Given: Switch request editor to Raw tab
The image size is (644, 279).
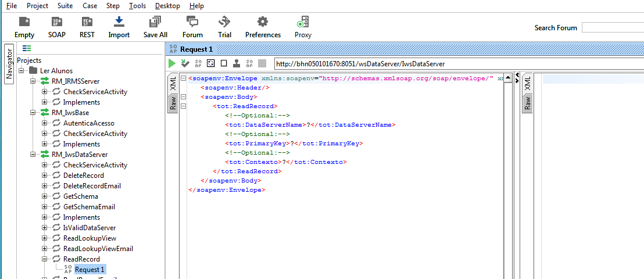Looking at the screenshot, I should click(x=173, y=103).
